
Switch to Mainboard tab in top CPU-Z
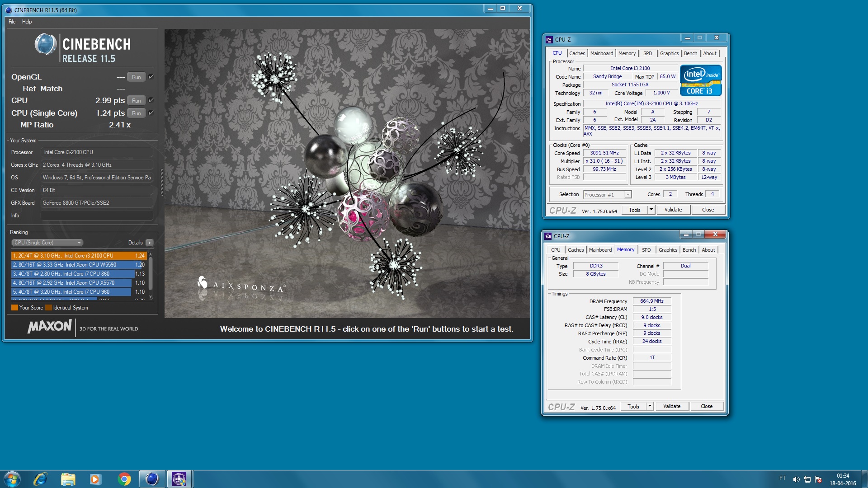tap(602, 53)
